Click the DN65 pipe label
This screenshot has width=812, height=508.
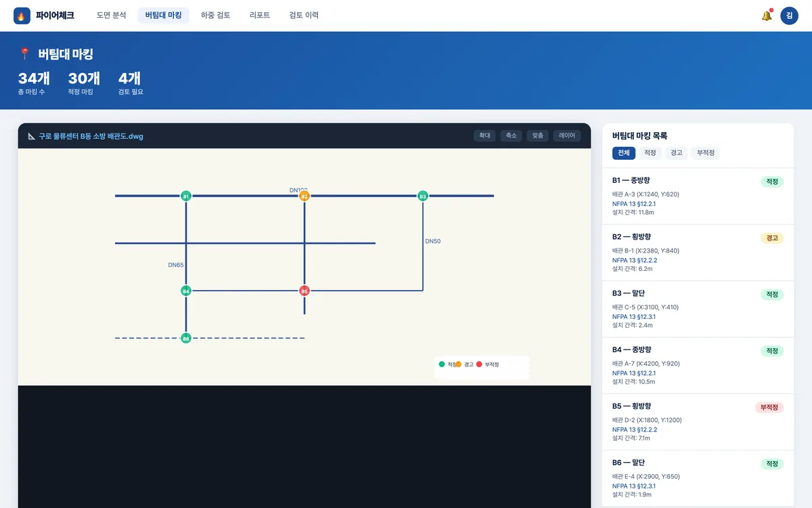click(176, 265)
